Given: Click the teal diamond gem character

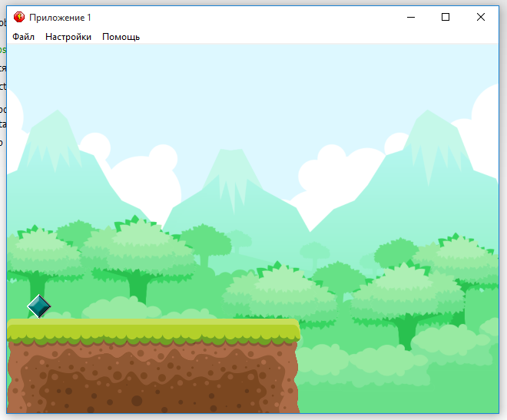Looking at the screenshot, I should 39,307.
